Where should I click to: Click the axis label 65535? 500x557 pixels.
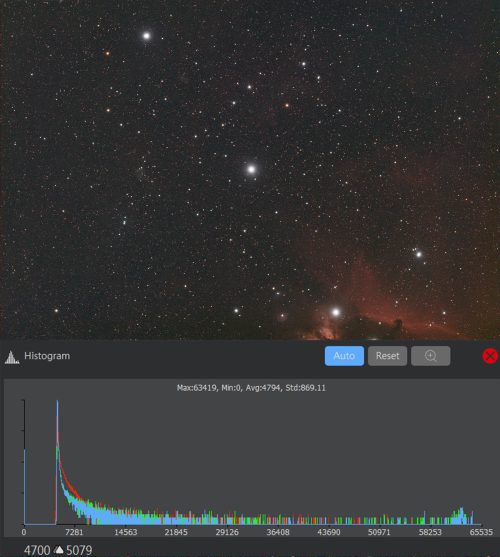[x=481, y=532]
